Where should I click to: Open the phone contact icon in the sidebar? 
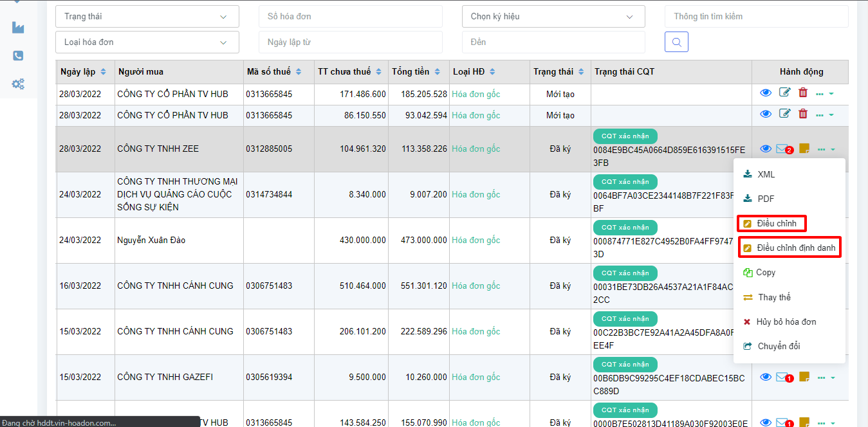tap(18, 56)
